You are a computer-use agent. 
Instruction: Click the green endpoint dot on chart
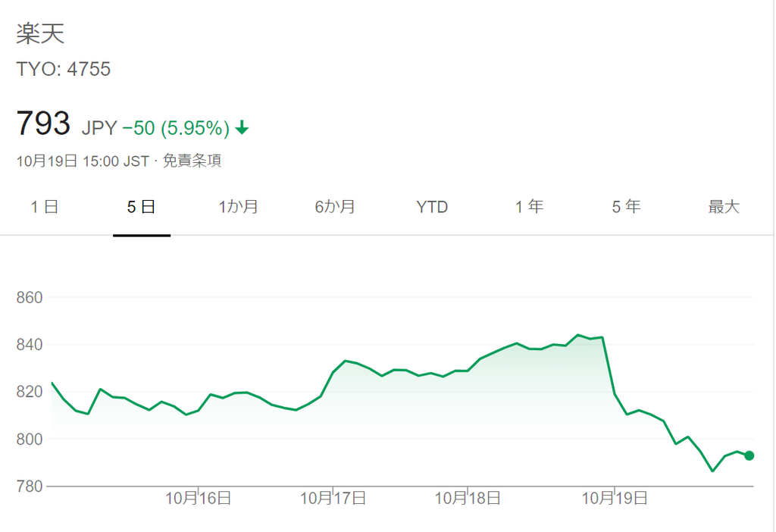coord(749,455)
